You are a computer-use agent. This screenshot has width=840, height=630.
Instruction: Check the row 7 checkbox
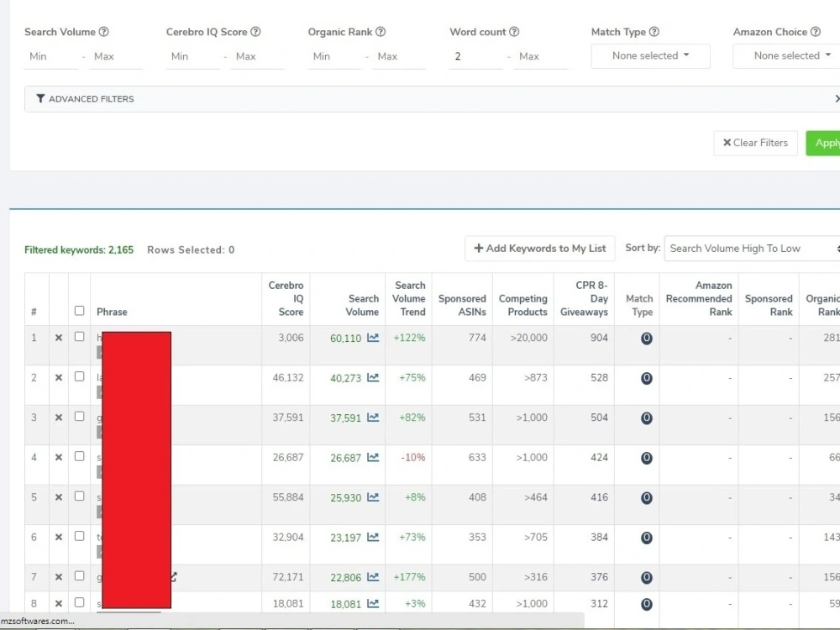[79, 576]
